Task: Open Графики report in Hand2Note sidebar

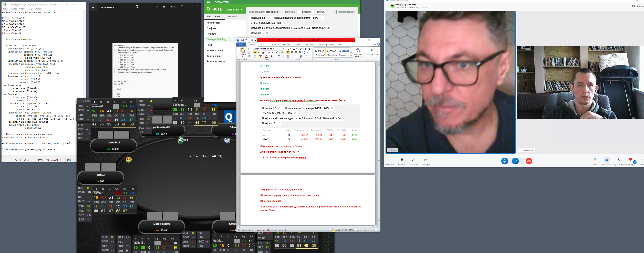Action: [x=212, y=28]
